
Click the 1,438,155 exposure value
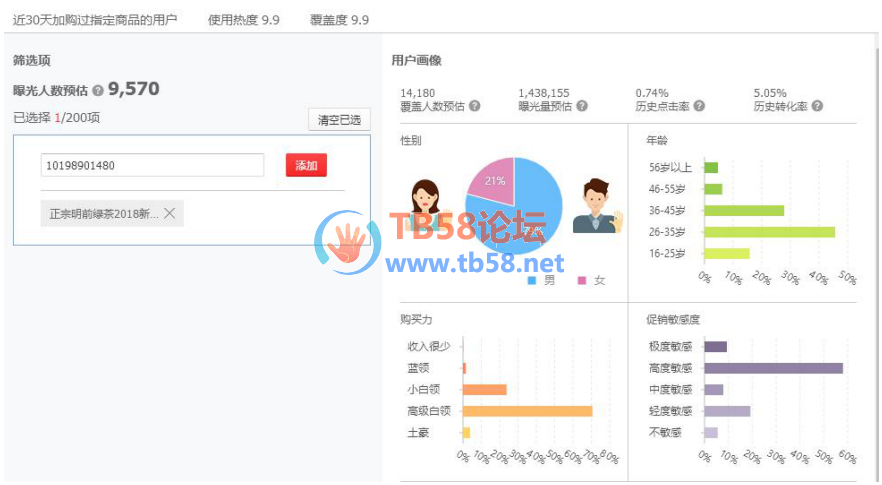[543, 93]
